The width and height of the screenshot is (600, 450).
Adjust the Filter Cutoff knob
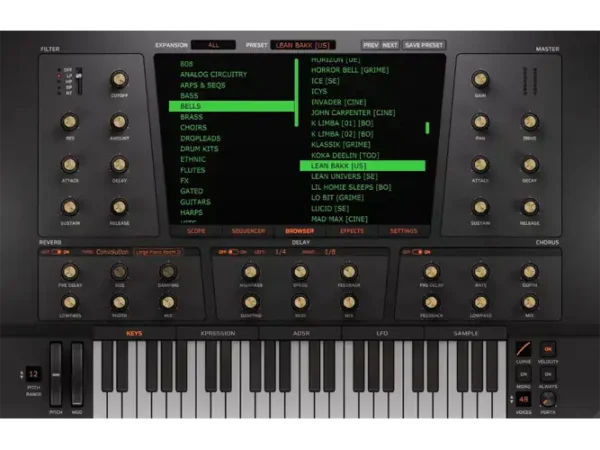(119, 79)
